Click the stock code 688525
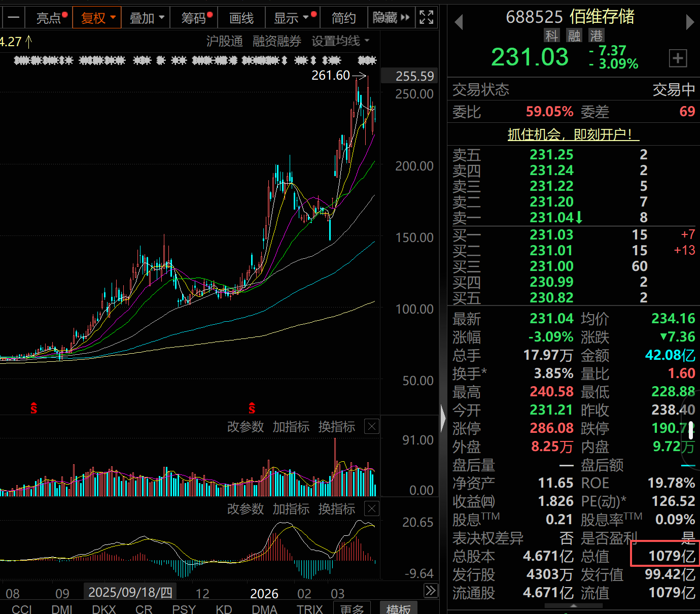 coord(535,17)
